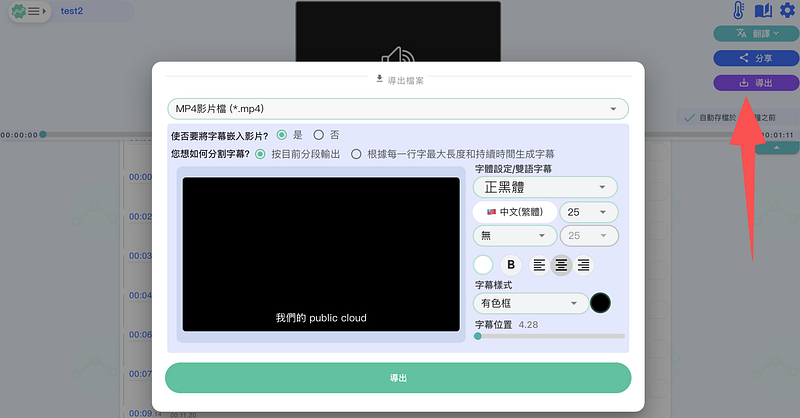This screenshot has height=418, width=800.
Task: Click the 00:07 subtitle timestamp
Action: [x=140, y=374]
